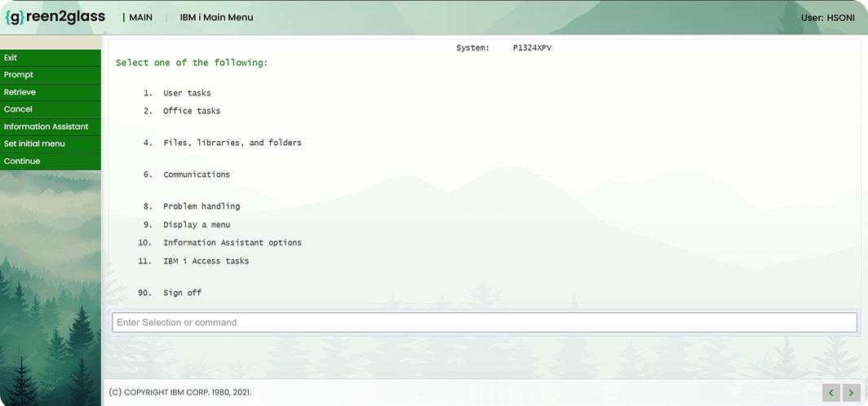The image size is (868, 406).
Task: Click the Continue sidebar button
Action: click(22, 161)
